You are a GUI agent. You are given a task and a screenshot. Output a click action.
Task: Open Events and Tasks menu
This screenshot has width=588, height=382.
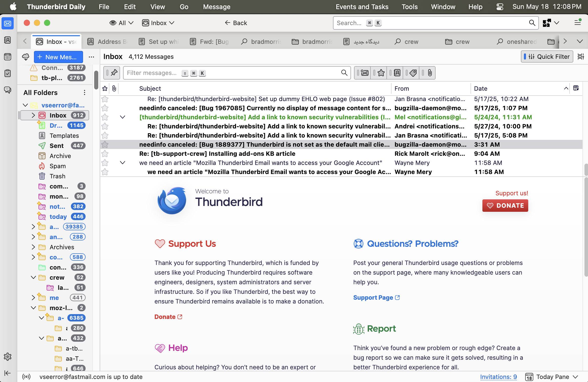point(362,7)
